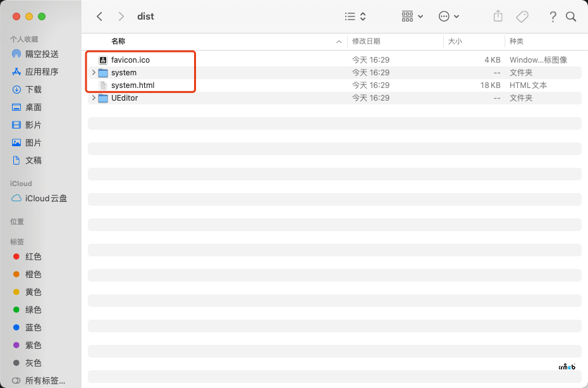This screenshot has height=388, width=588.
Task: Click the Help question mark icon
Action: [553, 16]
